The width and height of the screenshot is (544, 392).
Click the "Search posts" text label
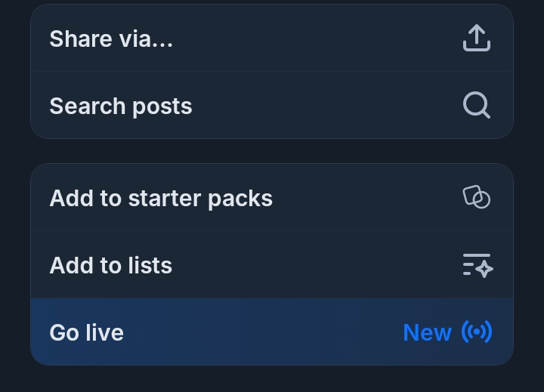click(121, 106)
